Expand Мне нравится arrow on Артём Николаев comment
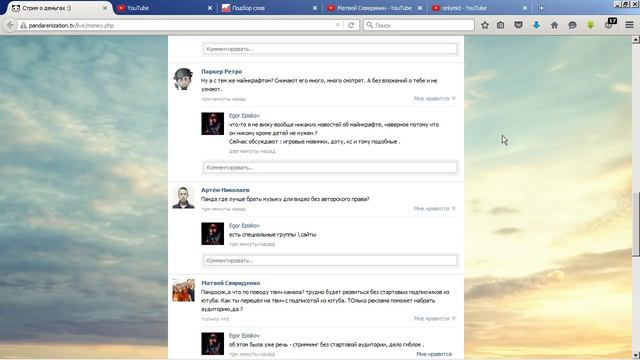 pos(453,209)
